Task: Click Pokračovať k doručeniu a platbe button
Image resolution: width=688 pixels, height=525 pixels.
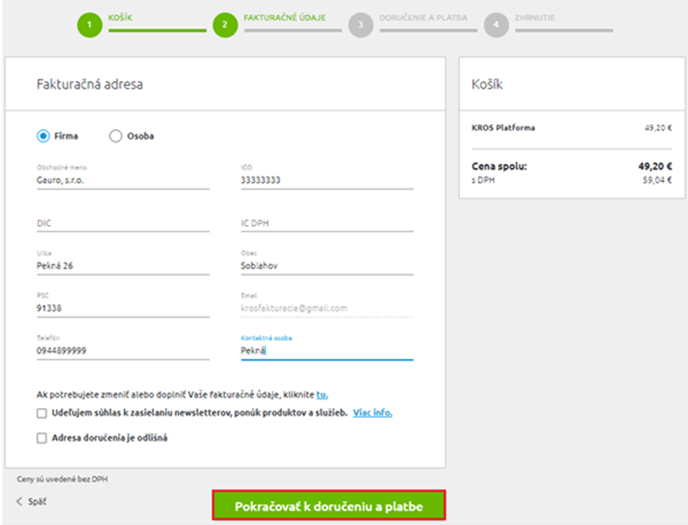Action: [x=329, y=505]
